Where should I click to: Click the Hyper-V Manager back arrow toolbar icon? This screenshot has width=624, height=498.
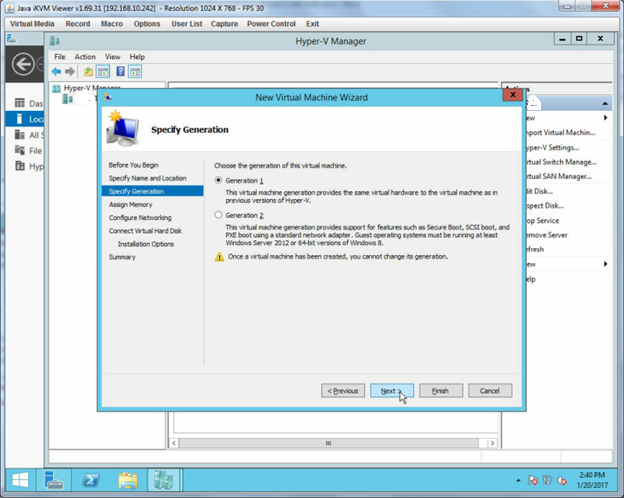pyautogui.click(x=57, y=72)
